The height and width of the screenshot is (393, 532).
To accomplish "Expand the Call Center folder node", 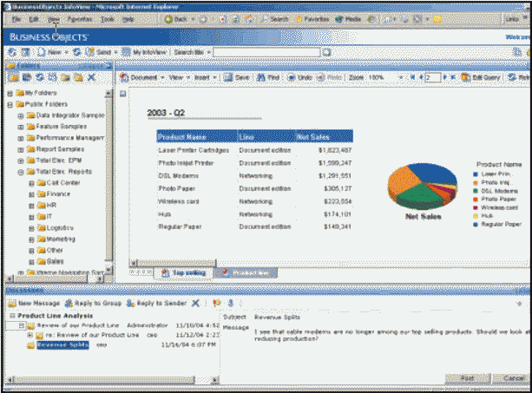I will coord(31,183).
